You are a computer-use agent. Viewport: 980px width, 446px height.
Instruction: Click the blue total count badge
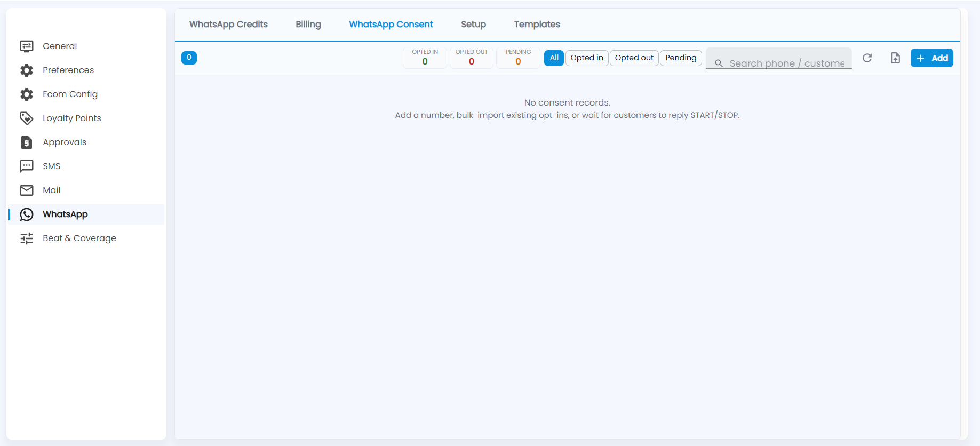(189, 58)
